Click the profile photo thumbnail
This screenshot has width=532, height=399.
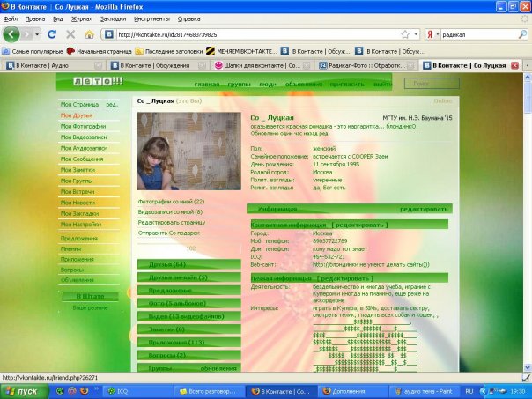click(x=189, y=151)
